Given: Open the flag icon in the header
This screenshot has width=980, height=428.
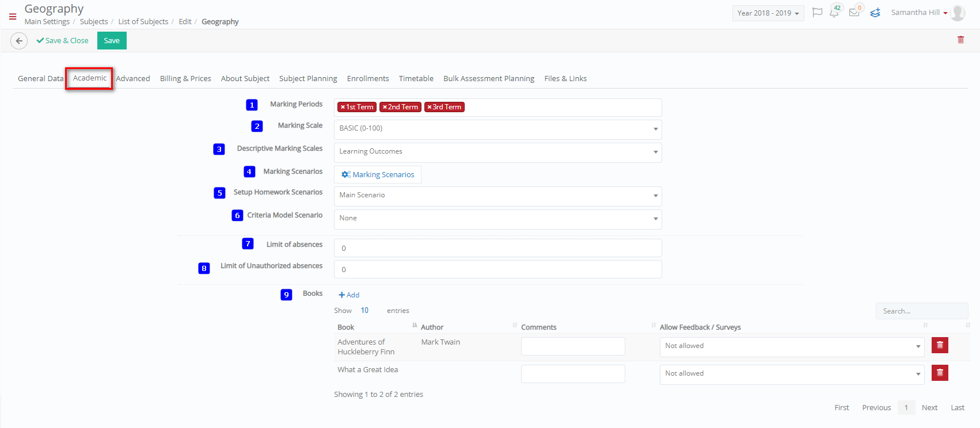Looking at the screenshot, I should [816, 12].
